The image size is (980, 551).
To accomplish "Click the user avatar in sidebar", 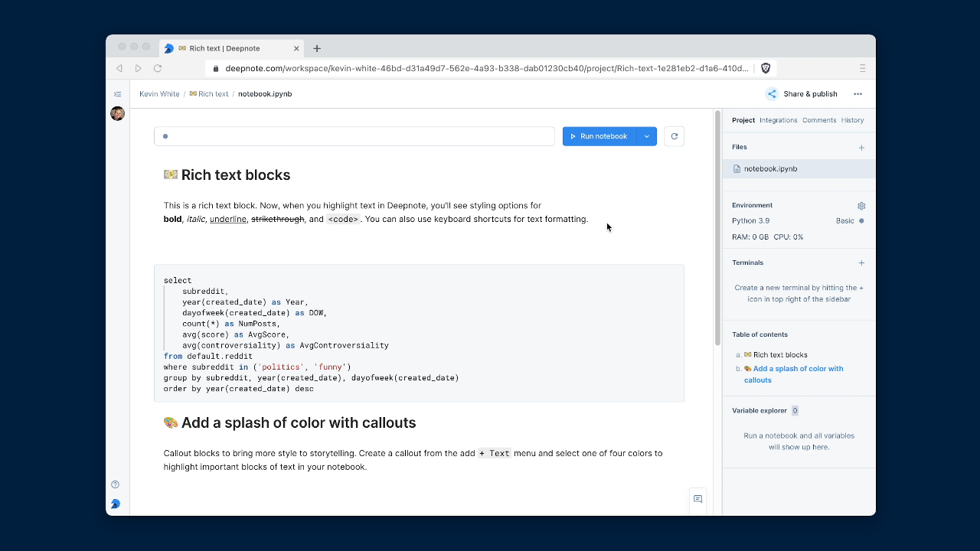I will pos(117,114).
